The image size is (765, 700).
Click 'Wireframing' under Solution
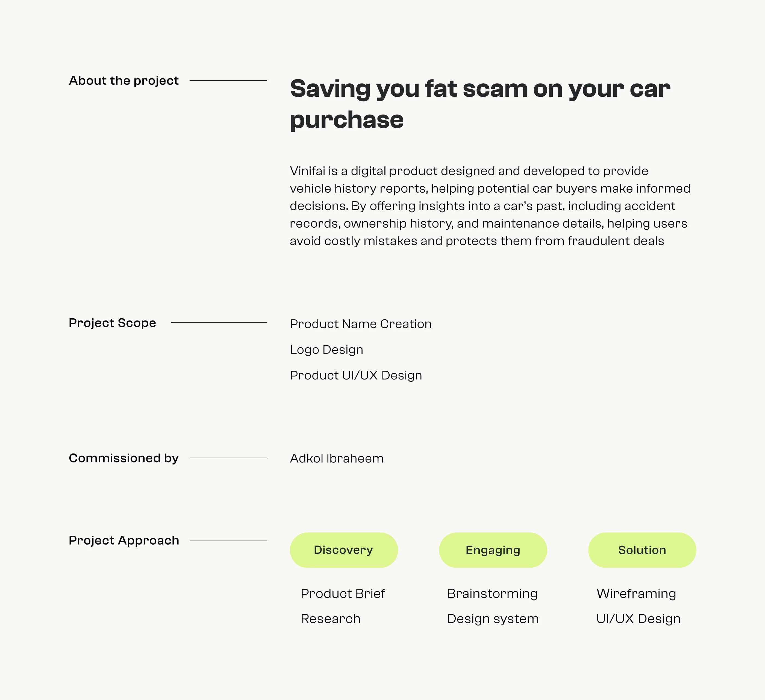636,594
